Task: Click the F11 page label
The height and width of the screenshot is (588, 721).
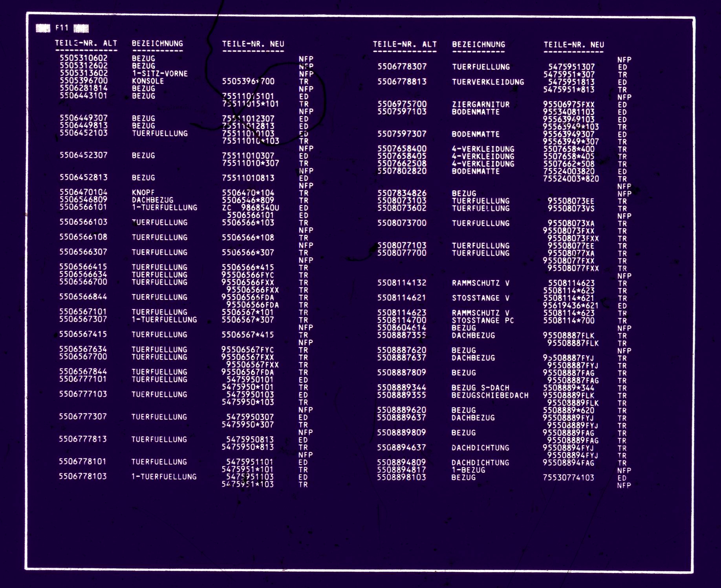Action: [x=62, y=28]
